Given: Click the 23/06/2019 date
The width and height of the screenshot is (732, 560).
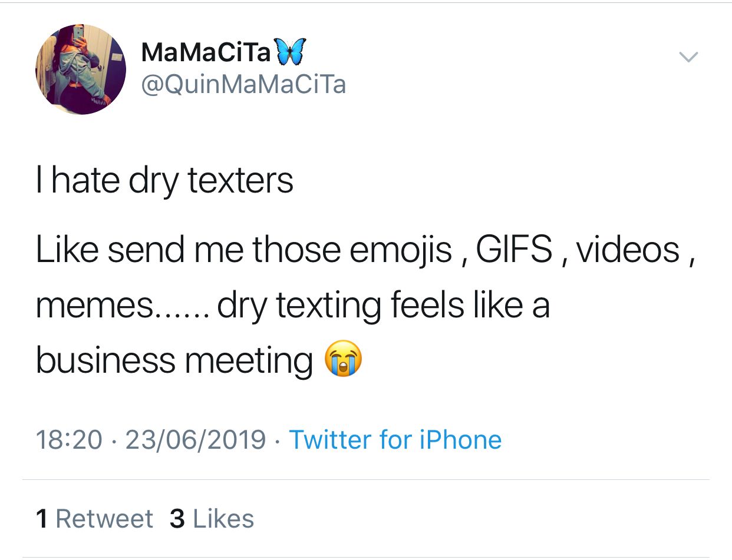Looking at the screenshot, I should (196, 439).
